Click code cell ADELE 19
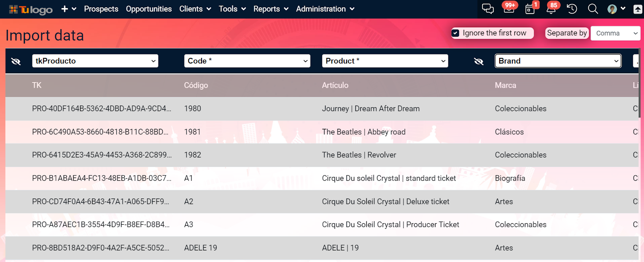 (200, 248)
